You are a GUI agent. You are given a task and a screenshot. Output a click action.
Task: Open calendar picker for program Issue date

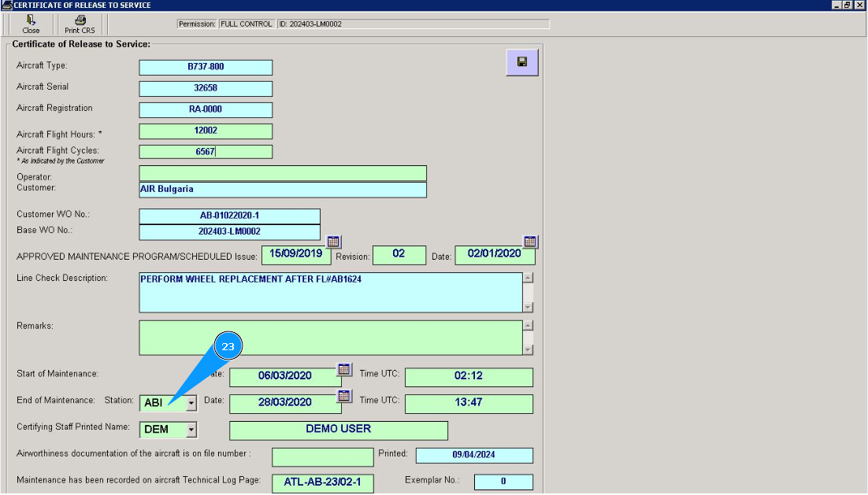pos(333,242)
